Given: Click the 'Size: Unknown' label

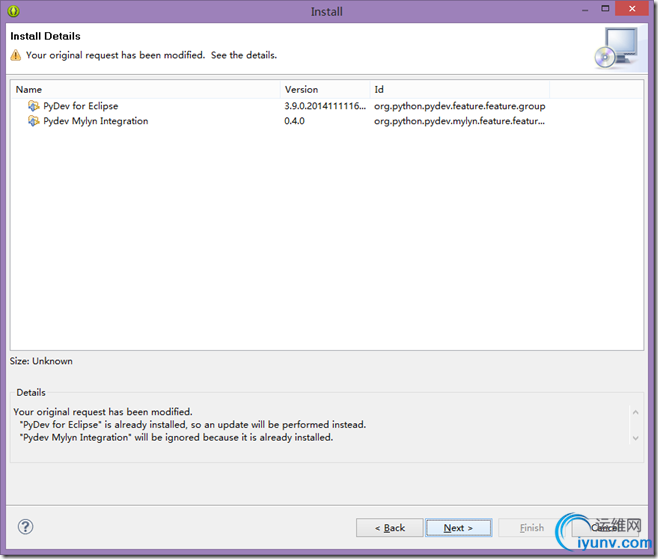Looking at the screenshot, I should (41, 361).
